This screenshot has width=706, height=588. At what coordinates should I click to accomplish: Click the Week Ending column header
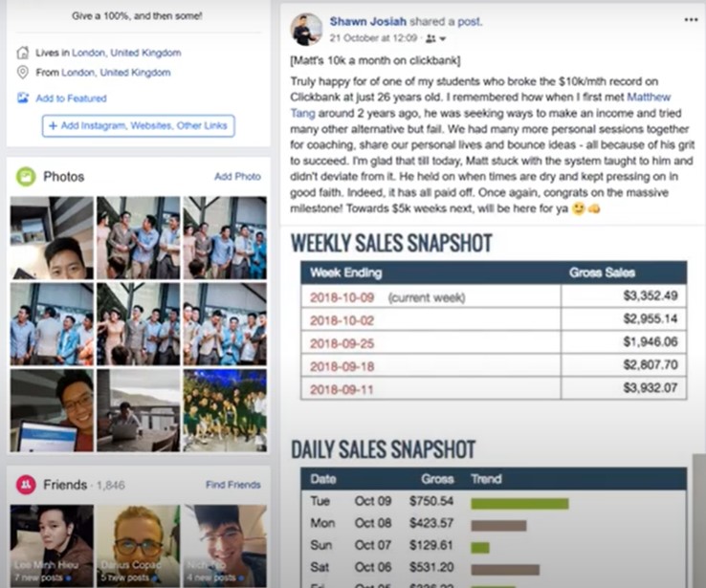(x=345, y=272)
